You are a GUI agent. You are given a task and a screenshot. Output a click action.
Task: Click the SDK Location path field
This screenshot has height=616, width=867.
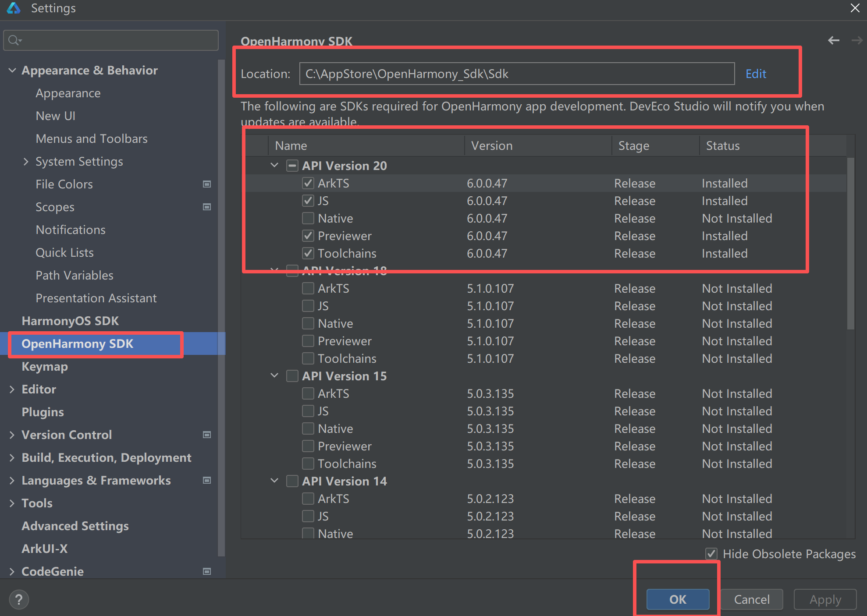point(516,74)
